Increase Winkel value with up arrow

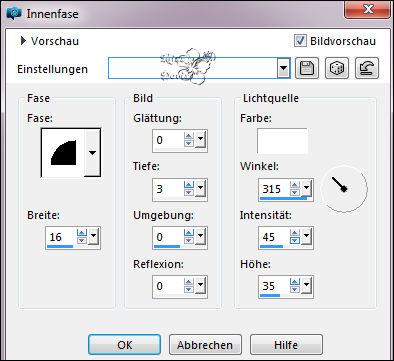295,185
